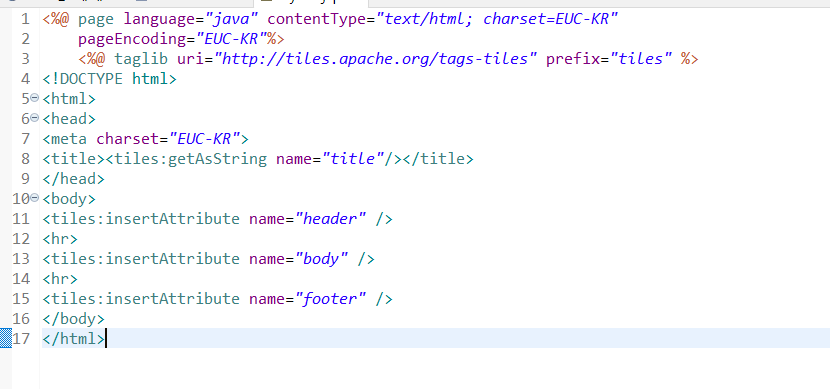830x389 pixels.
Task: Click the marker beside line number 17
Action: coord(5,338)
